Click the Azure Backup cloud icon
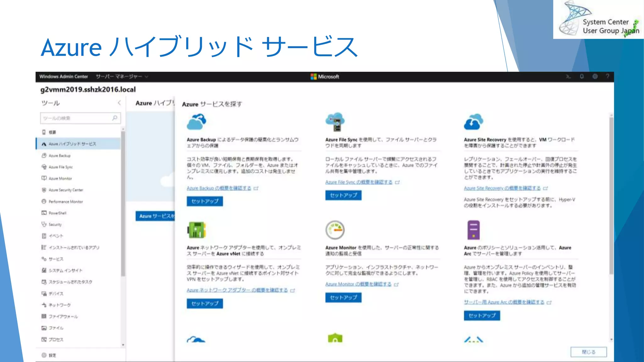Screen dimensions: 644x362 point(197,122)
